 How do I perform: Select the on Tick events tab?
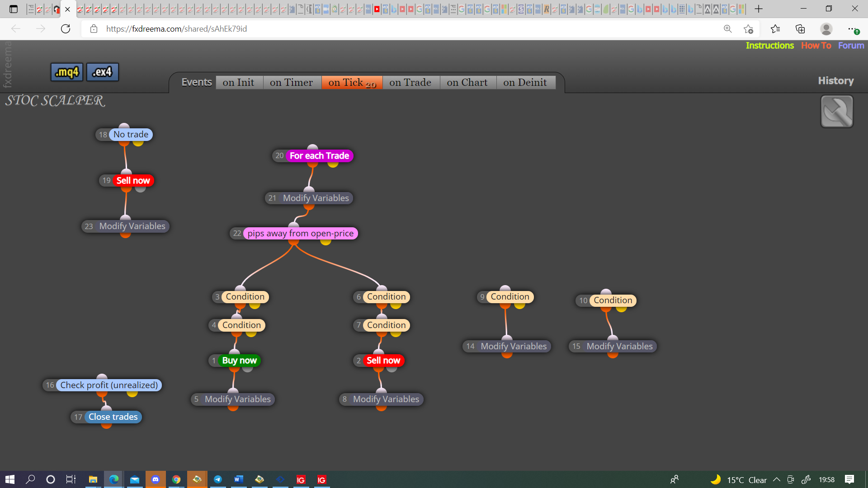(x=352, y=82)
